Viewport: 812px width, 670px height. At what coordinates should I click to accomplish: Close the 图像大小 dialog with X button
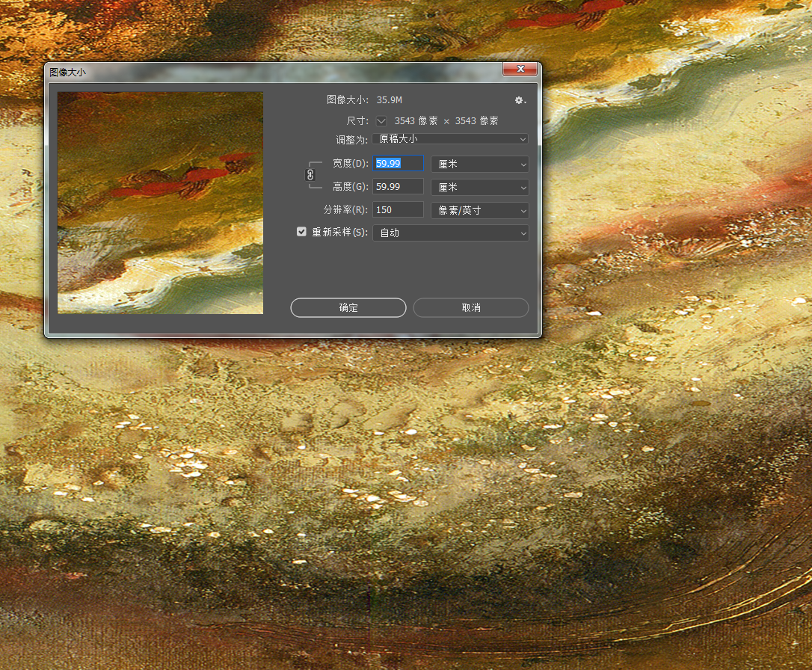(520, 69)
